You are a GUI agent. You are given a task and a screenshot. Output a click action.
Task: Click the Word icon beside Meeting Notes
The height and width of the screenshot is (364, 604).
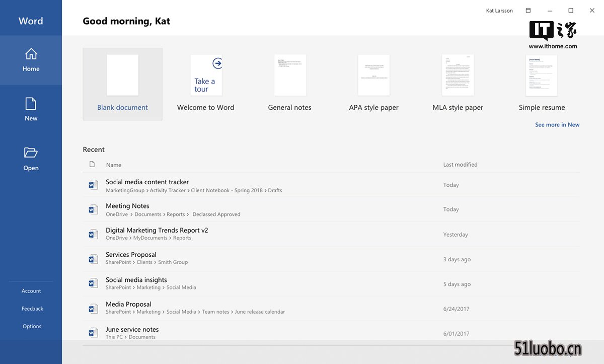click(93, 209)
